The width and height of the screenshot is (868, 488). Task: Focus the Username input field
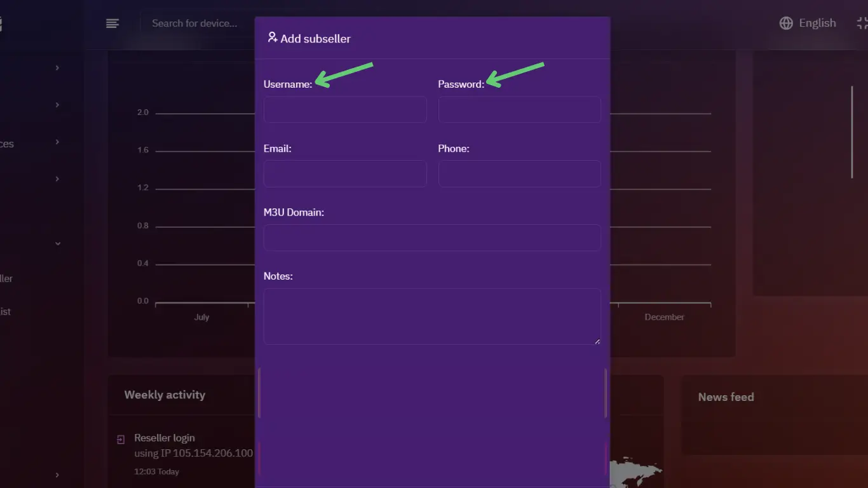click(345, 110)
